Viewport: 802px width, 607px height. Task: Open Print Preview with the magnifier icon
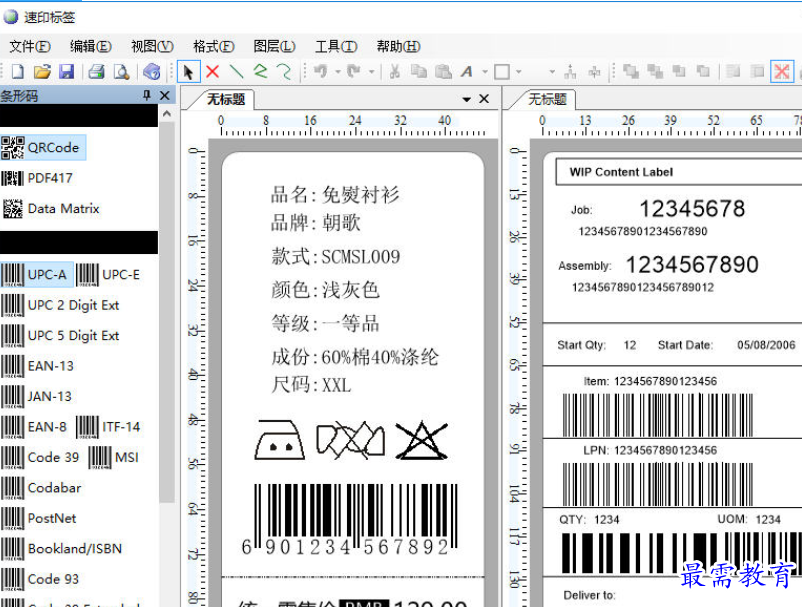(121, 72)
